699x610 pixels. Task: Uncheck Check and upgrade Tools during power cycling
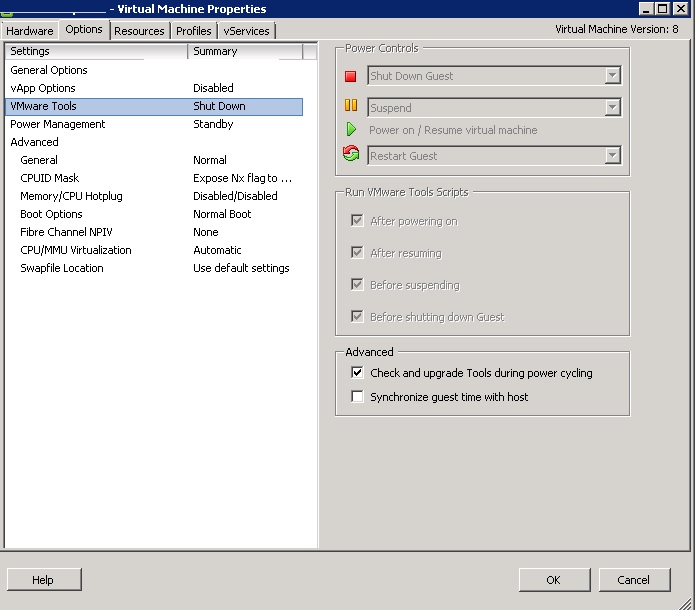[357, 372]
